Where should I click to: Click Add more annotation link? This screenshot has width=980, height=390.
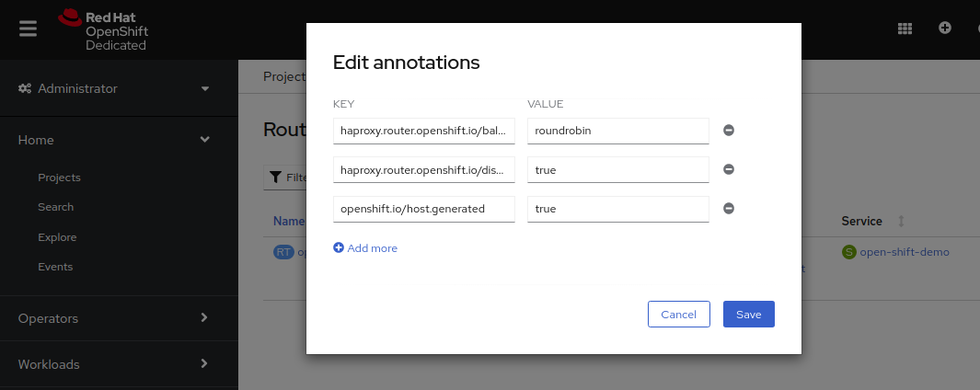[365, 248]
